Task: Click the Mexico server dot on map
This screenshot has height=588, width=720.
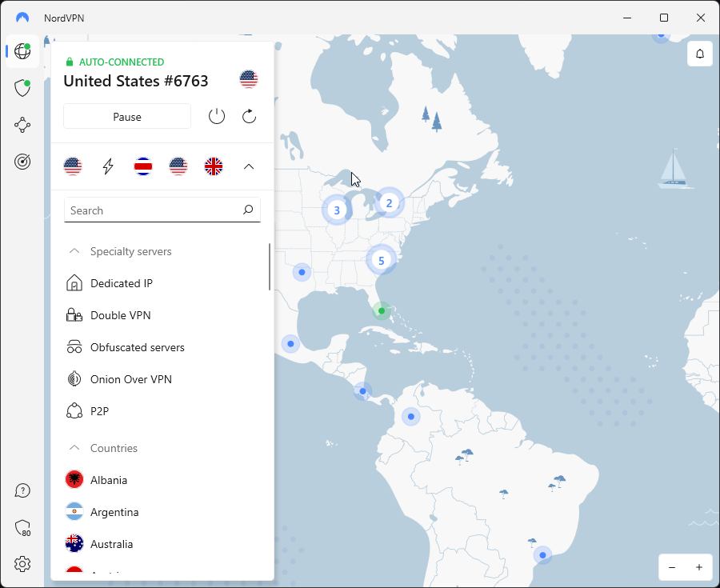Action: point(290,343)
